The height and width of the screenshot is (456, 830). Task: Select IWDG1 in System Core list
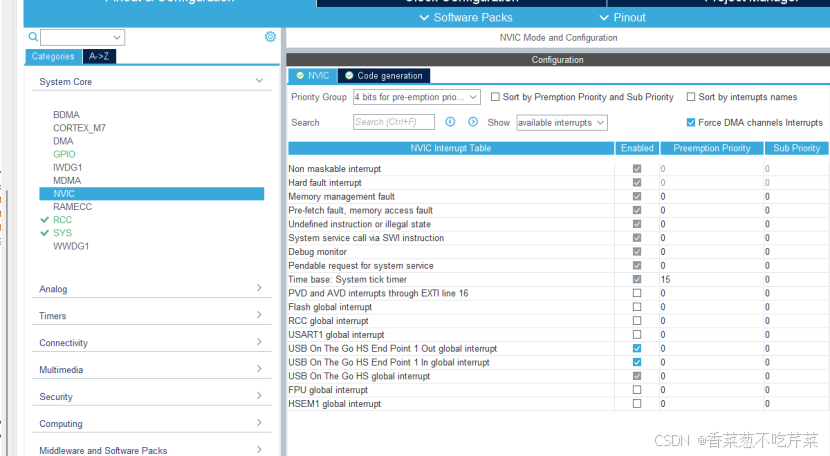pos(67,167)
